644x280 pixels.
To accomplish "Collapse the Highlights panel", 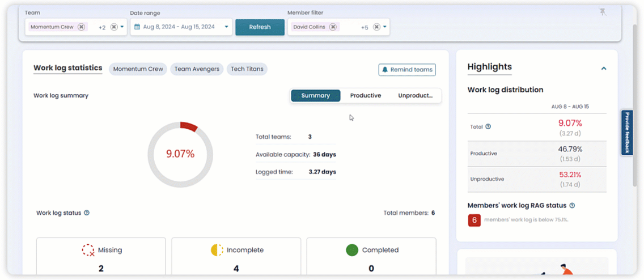I will coord(604,69).
